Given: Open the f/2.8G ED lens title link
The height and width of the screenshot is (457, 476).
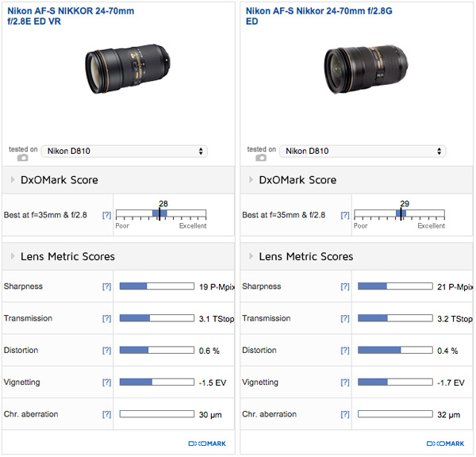Looking at the screenshot, I should click(306, 17).
